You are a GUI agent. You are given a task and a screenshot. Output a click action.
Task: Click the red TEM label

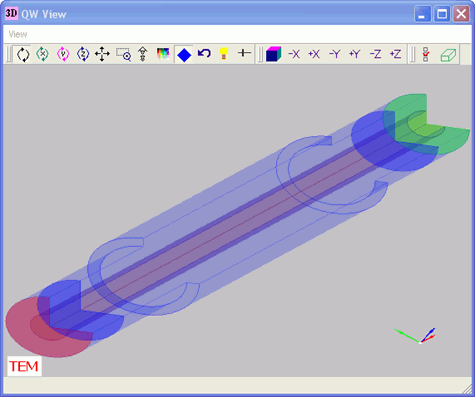click(24, 366)
